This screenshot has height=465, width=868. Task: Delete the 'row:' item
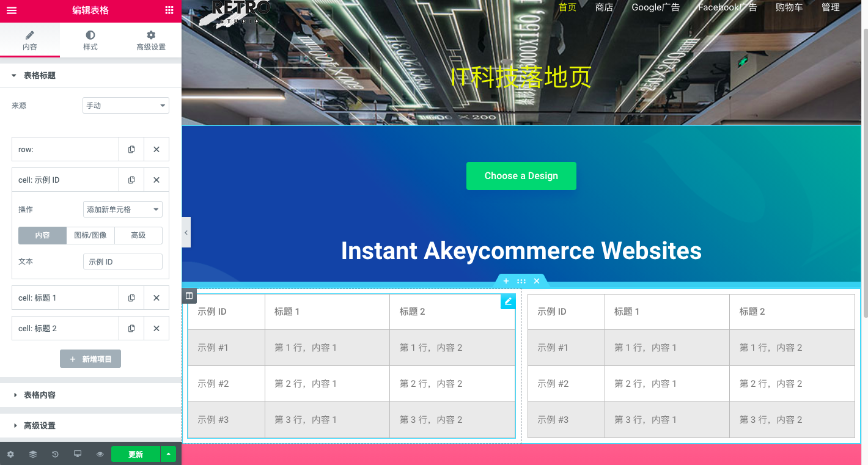point(156,150)
